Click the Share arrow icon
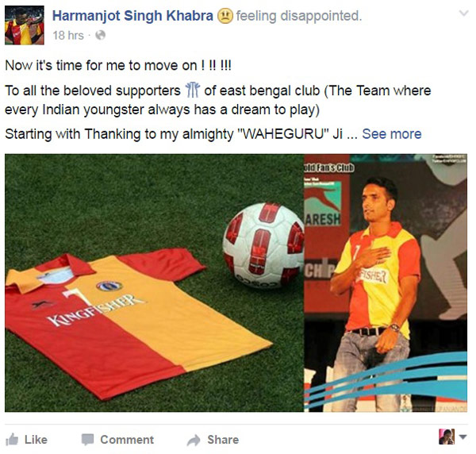 pyautogui.click(x=194, y=440)
